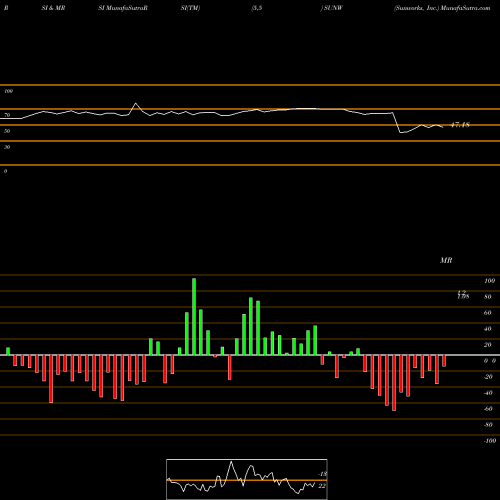
Task: Click the 60 label on MR axis
Action: pyautogui.click(x=488, y=313)
